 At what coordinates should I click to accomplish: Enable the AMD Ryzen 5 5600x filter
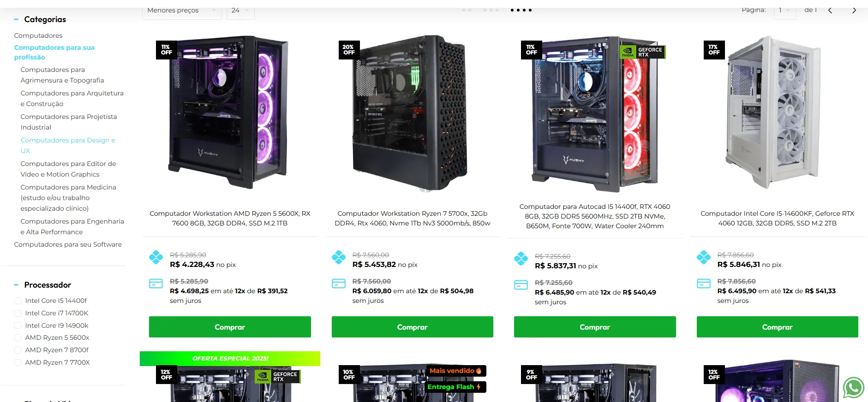tap(18, 338)
